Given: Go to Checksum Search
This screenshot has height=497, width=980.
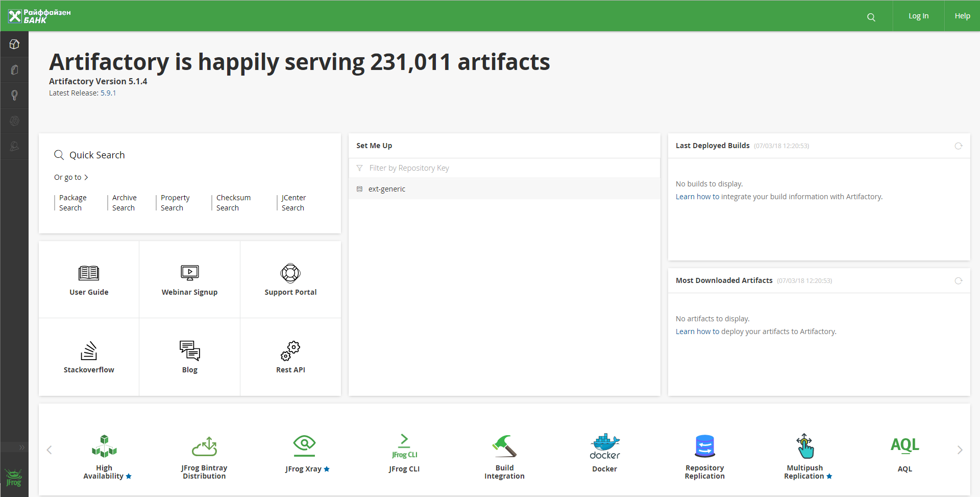Looking at the screenshot, I should pyautogui.click(x=233, y=203).
